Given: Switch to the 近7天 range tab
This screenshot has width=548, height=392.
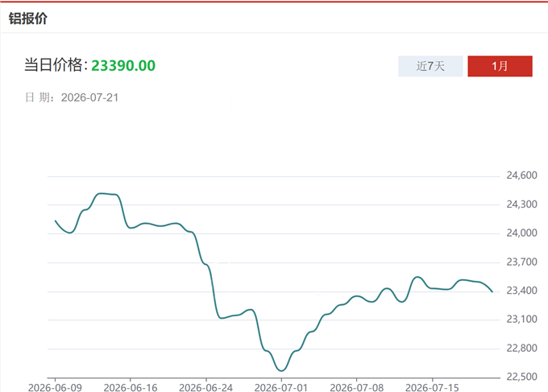Looking at the screenshot, I should pos(430,66).
